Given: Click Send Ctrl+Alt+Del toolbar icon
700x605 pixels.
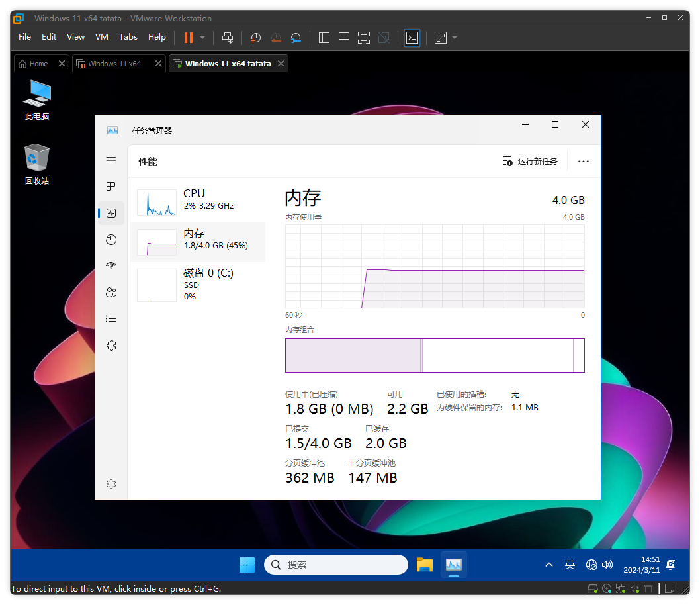Looking at the screenshot, I should click(x=228, y=38).
